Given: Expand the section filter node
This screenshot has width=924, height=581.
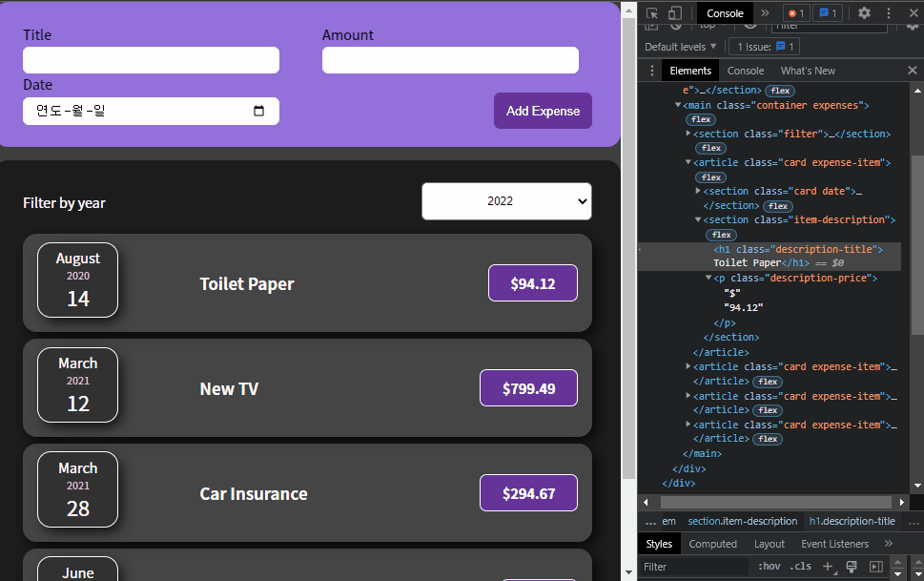Looking at the screenshot, I should tap(688, 134).
